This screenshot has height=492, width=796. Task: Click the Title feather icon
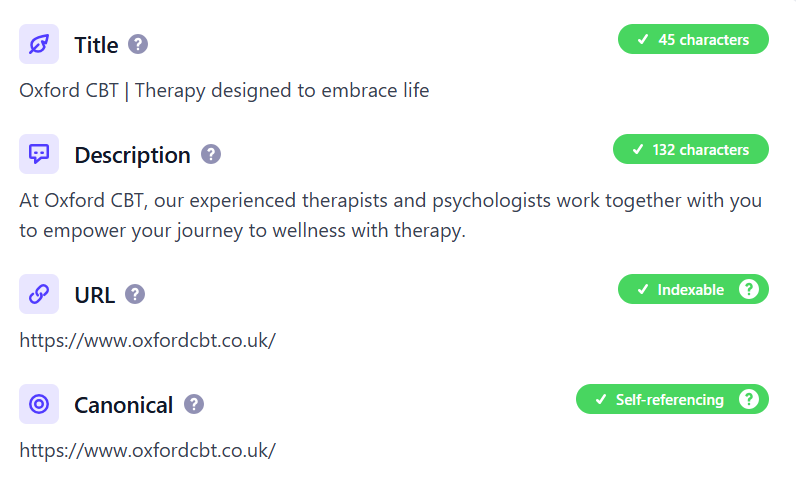[39, 45]
